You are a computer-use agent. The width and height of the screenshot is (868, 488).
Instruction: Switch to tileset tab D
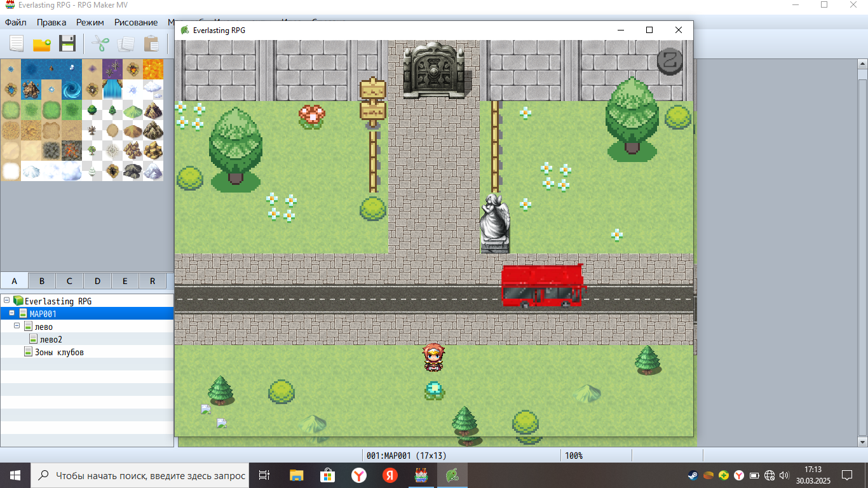coord(97,281)
